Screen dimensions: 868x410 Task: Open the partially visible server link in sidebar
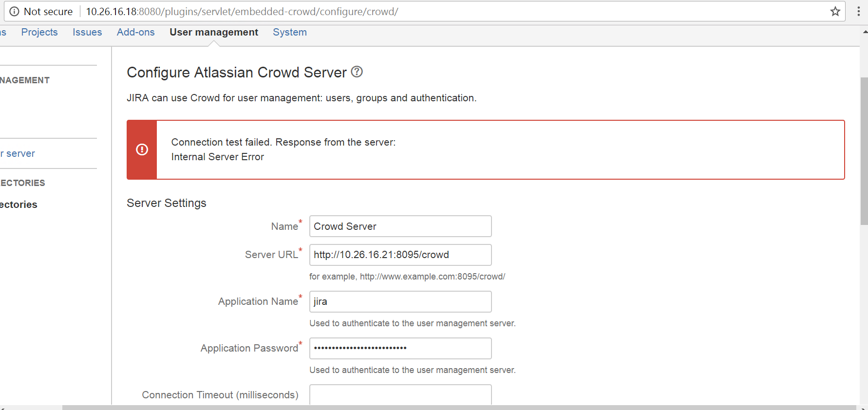(18, 153)
